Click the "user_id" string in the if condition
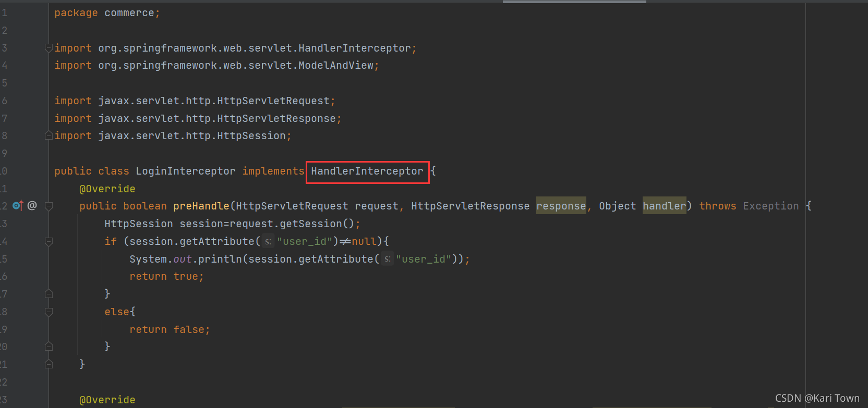Image resolution: width=868 pixels, height=408 pixels. [x=305, y=242]
